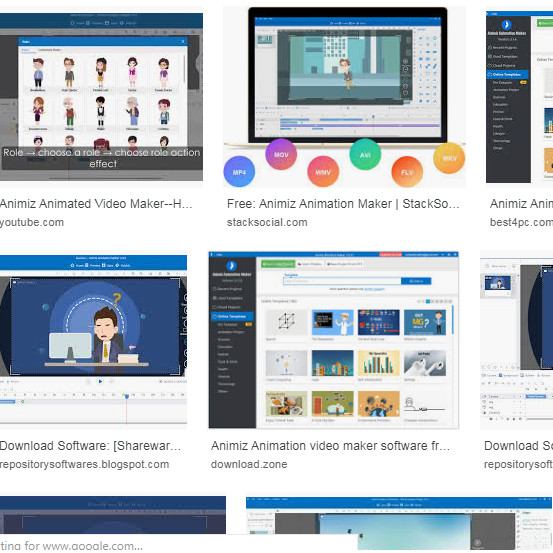Screen dimensions: 553x553
Task: Open the dark blue thumbnail in the bottom row
Action: pos(113,515)
